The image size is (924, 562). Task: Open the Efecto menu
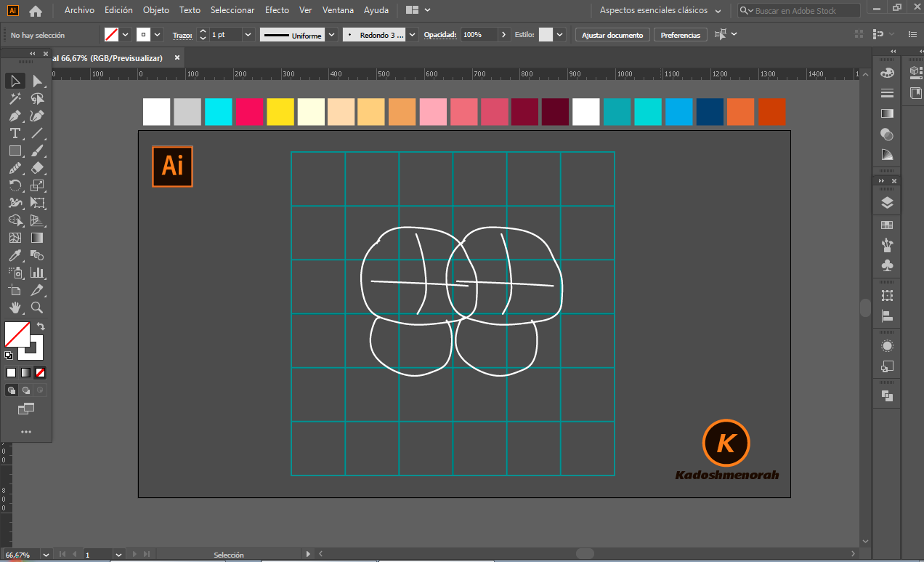277,10
